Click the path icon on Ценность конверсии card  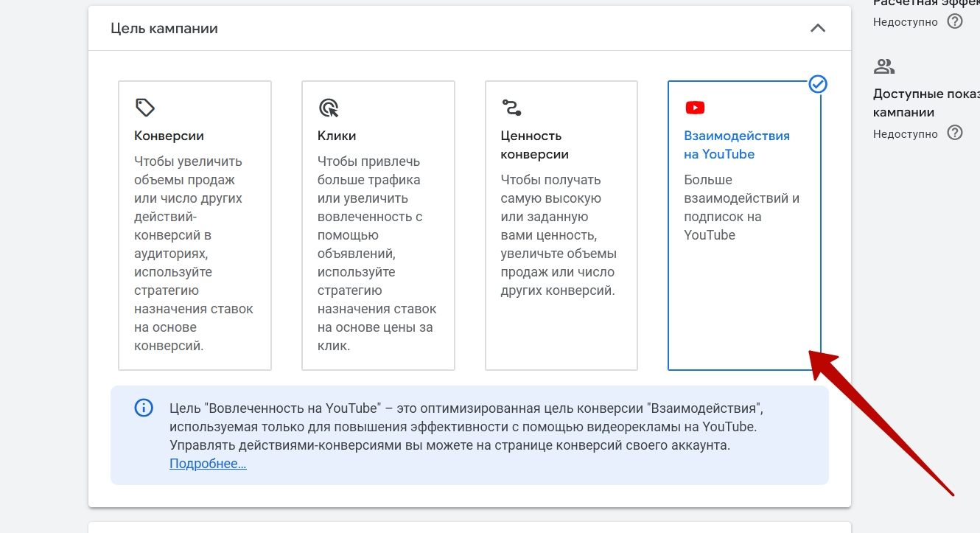point(511,108)
